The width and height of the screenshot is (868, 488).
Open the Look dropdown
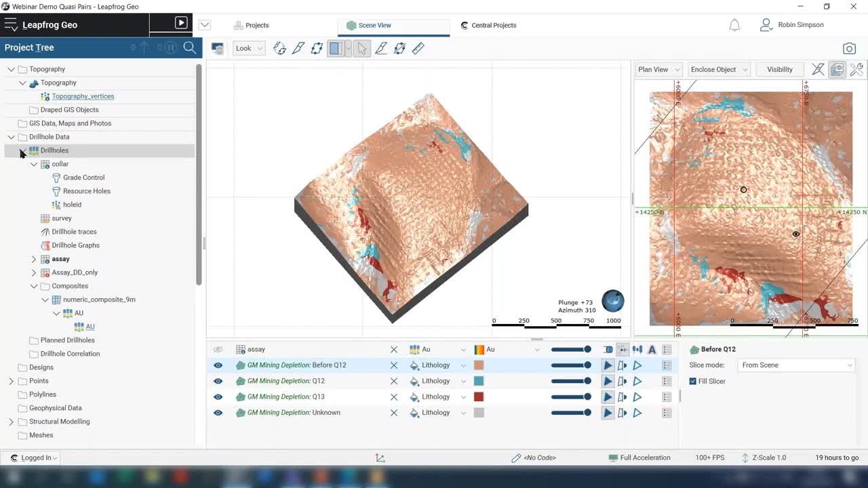coord(249,48)
